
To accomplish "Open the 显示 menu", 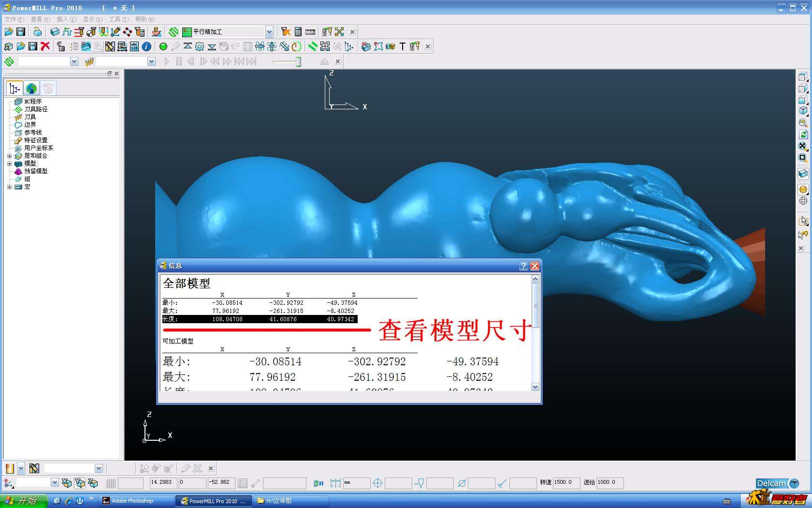I will (92, 19).
